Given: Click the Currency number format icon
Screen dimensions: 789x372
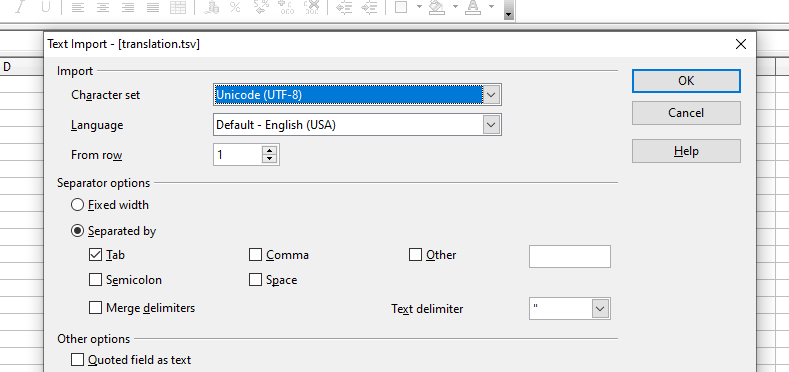Looking at the screenshot, I should 211,7.
